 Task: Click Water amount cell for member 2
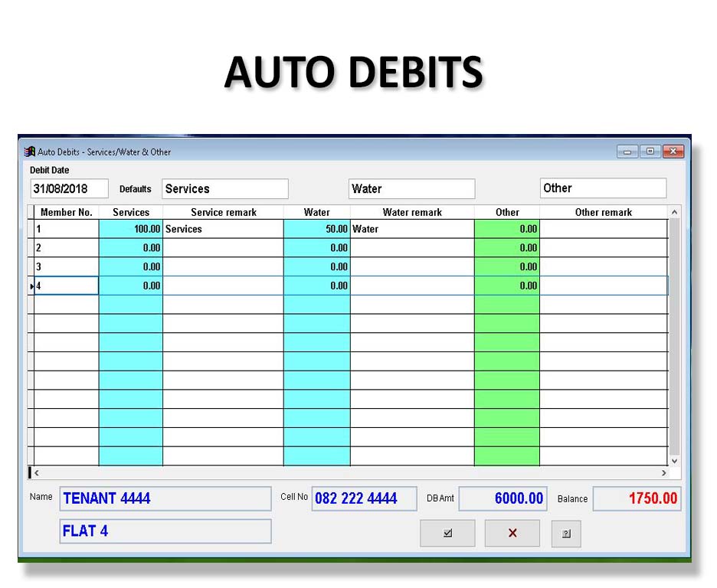(x=316, y=248)
